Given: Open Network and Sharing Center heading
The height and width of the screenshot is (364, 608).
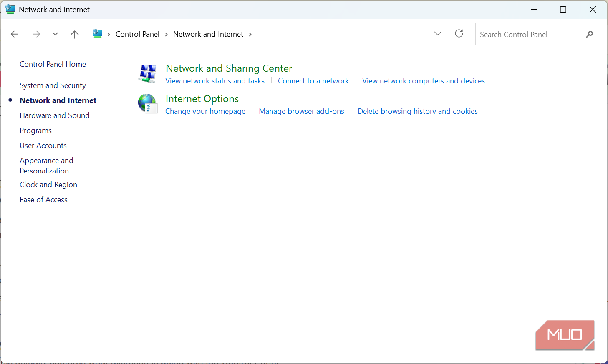Looking at the screenshot, I should (x=229, y=68).
